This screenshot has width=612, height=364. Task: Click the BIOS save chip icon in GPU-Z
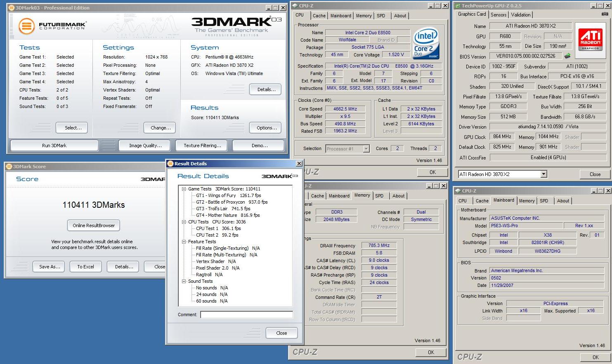coord(567,56)
